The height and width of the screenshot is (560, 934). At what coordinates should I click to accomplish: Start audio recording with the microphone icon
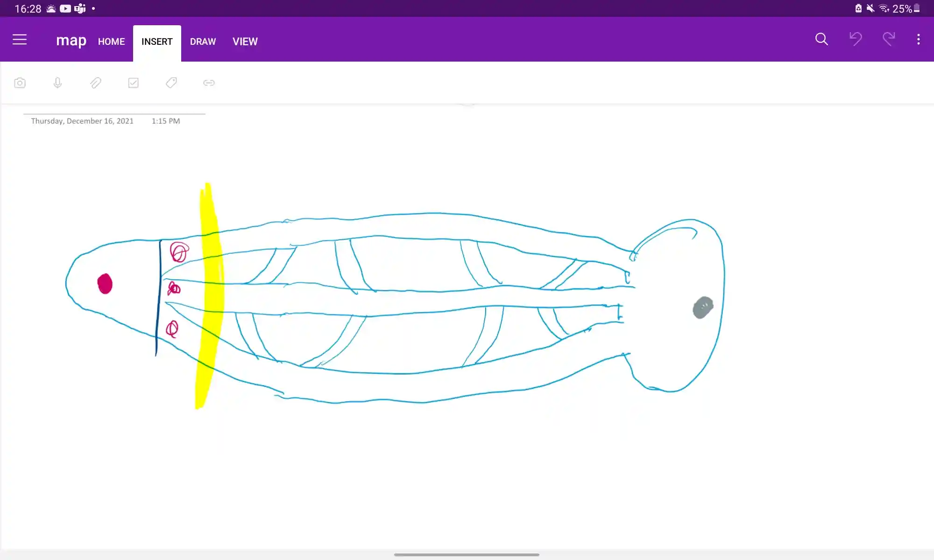coord(57,83)
